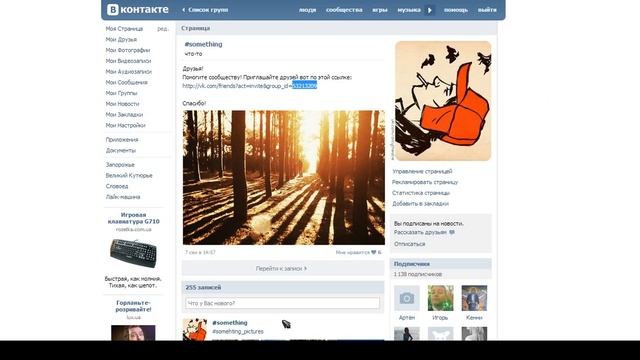Viewport: 640px width, 360px height.
Task: Click ред. edit link in sidebar
Action: pos(162,29)
